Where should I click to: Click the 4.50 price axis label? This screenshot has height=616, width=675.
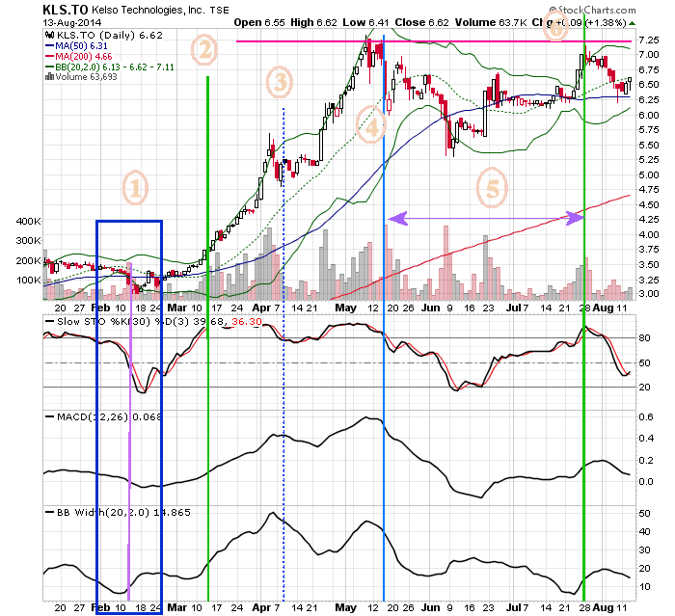click(x=649, y=205)
